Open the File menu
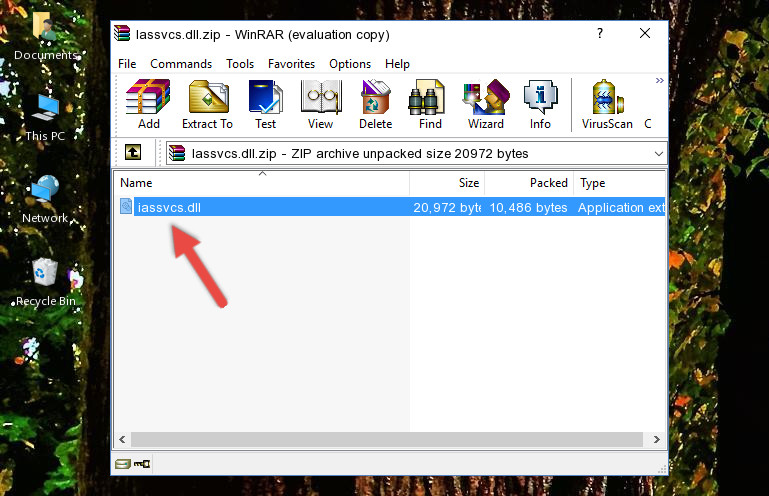Viewport: 769px width, 496px height. 127,64
